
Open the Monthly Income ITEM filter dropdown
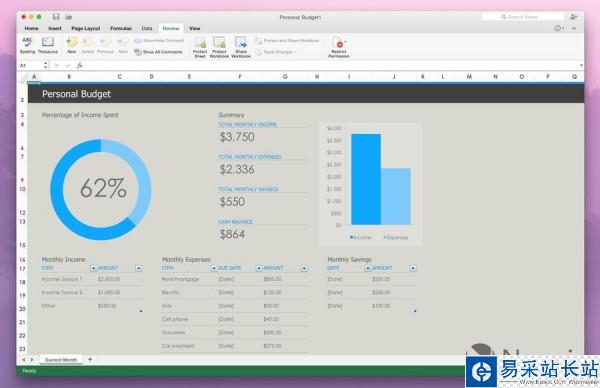[93, 268]
